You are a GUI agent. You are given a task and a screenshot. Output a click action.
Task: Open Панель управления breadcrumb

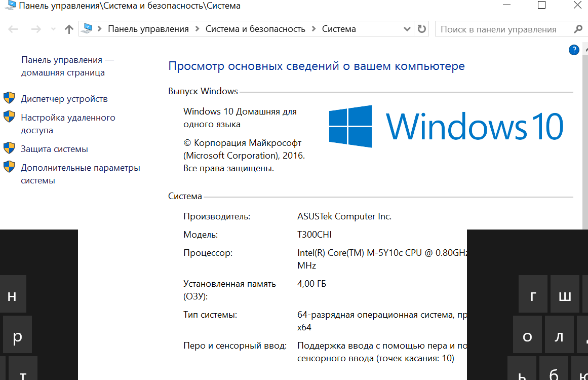pyautogui.click(x=148, y=29)
